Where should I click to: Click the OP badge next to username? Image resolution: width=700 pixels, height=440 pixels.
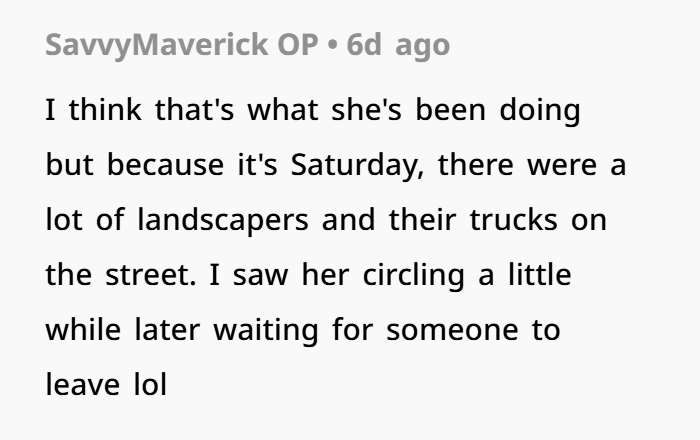[x=298, y=45]
